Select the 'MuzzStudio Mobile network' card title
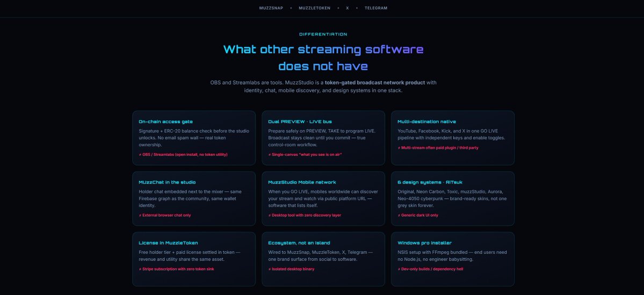 tap(302, 182)
